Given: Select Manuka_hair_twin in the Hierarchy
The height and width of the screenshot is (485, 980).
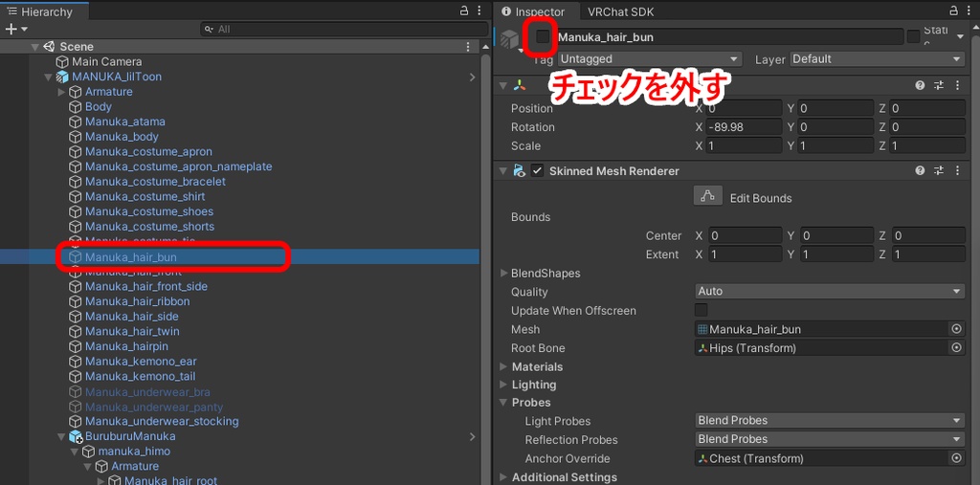Looking at the screenshot, I should [x=132, y=331].
